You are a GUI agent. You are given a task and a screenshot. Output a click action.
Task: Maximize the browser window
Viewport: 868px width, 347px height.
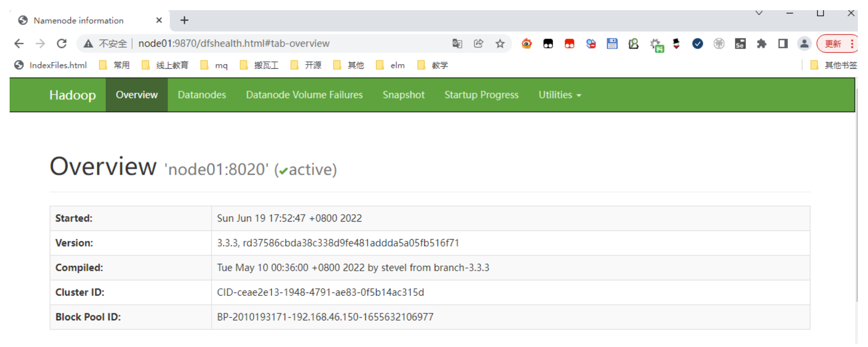(x=820, y=13)
